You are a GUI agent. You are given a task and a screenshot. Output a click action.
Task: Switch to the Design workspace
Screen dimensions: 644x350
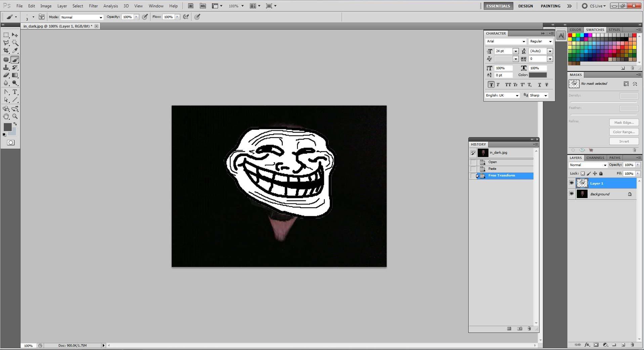[x=525, y=6]
